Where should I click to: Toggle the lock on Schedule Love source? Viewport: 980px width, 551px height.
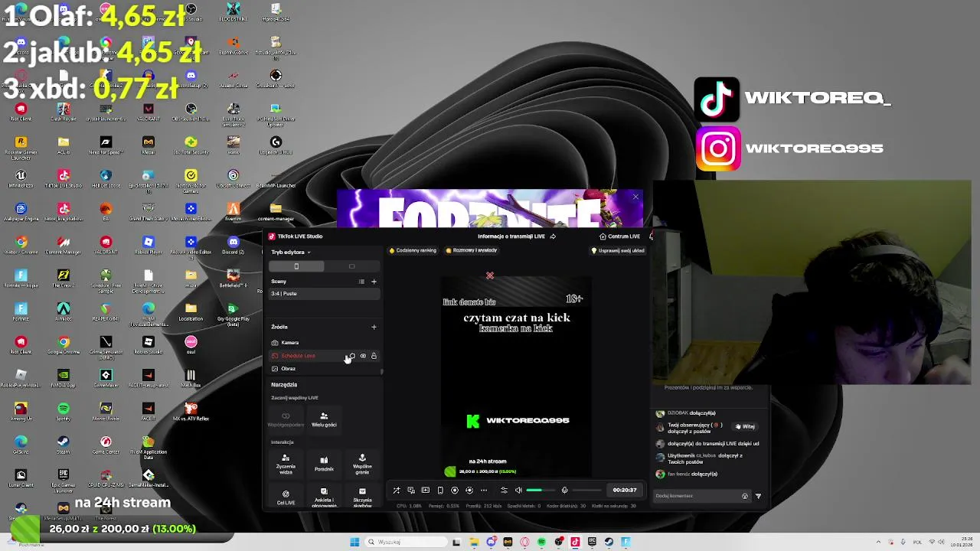[x=374, y=356]
